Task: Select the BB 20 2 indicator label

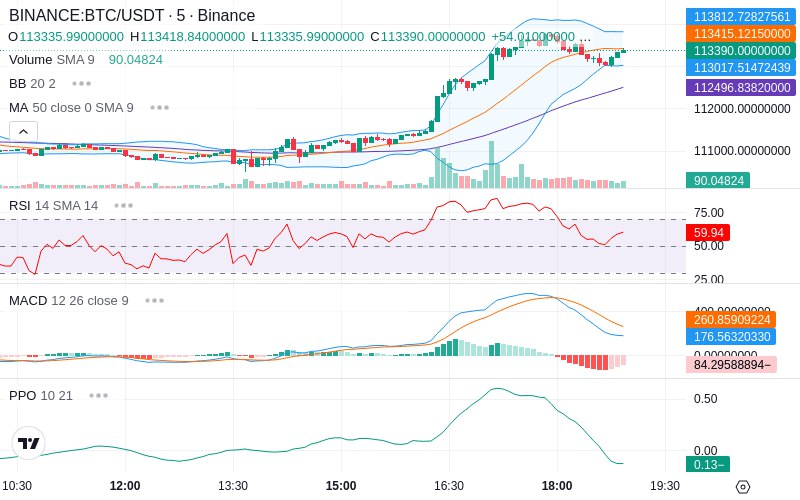Action: (x=32, y=84)
